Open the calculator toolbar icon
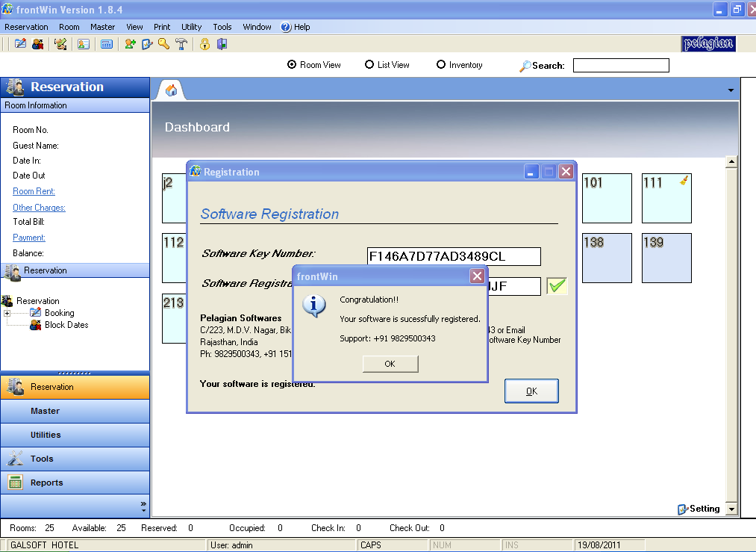Viewport: 756px width, 552px height. [x=107, y=44]
